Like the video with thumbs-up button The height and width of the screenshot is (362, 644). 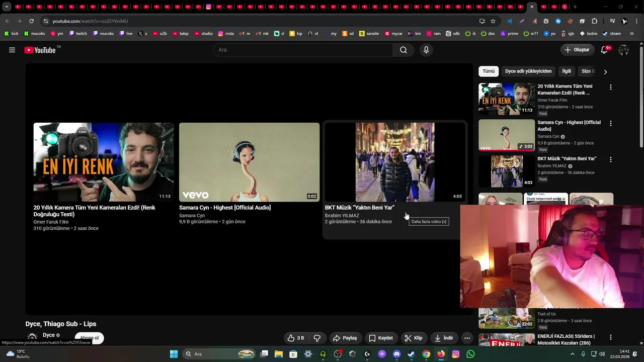pos(295,338)
